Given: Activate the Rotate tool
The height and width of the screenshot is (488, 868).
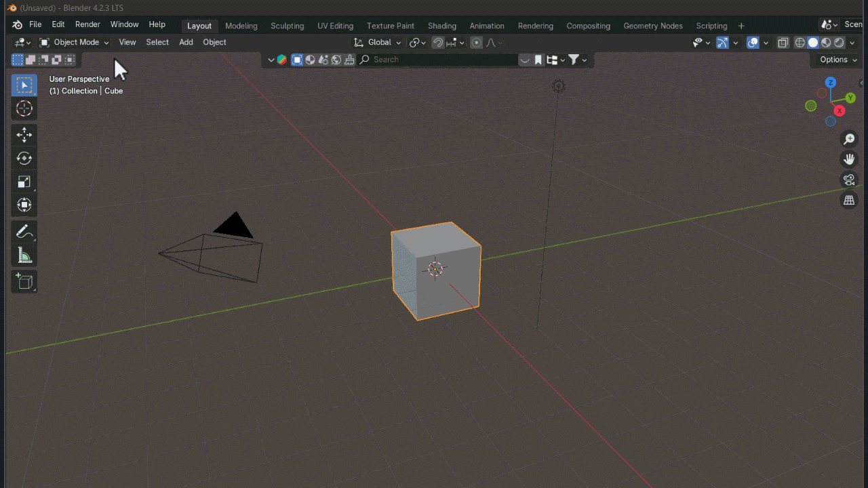Looking at the screenshot, I should click(x=24, y=158).
